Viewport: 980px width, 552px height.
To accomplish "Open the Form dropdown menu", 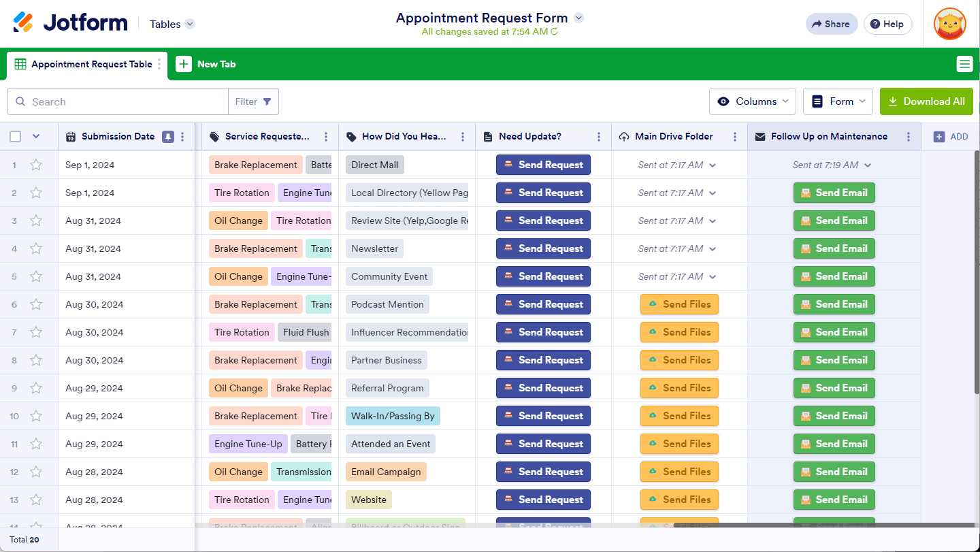I will pyautogui.click(x=838, y=101).
